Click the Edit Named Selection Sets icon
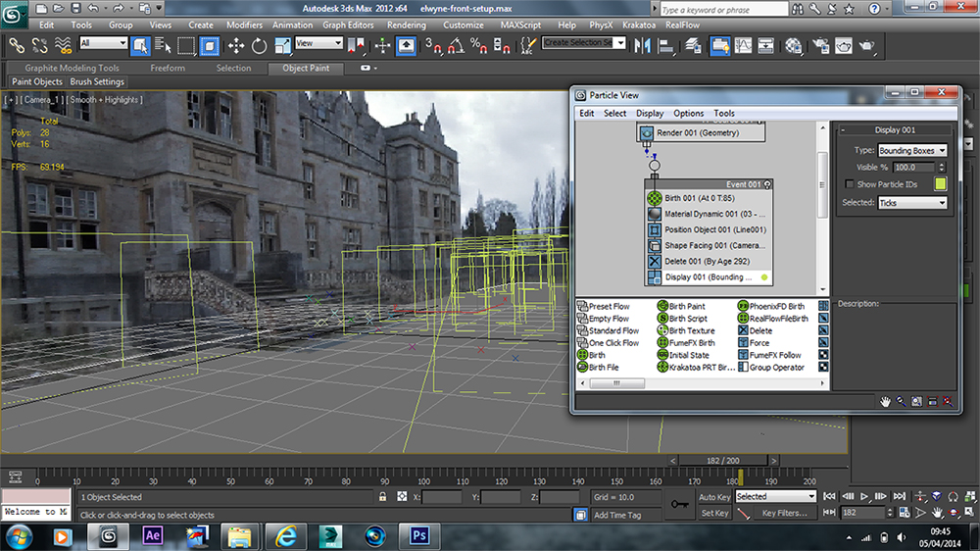This screenshot has width=980, height=551. (528, 45)
